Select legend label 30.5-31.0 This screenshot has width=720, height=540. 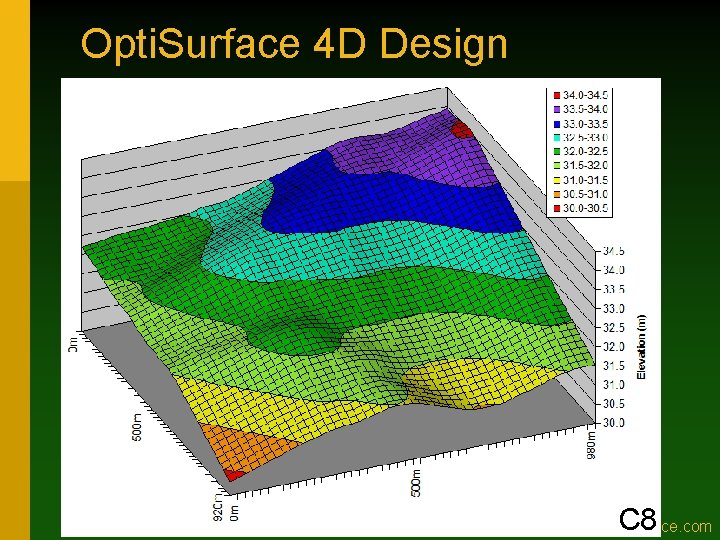point(585,194)
